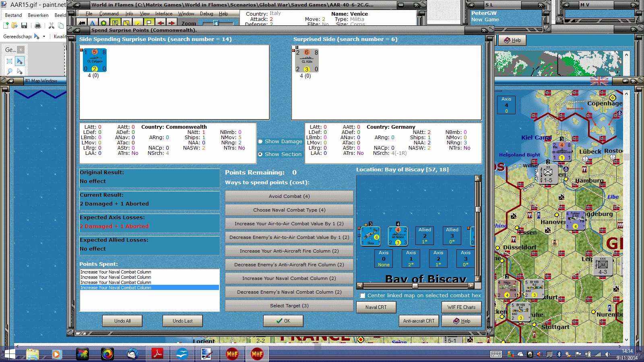This screenshot has width=644, height=362.
Task: Click the Help button above the map
Action: [512, 40]
